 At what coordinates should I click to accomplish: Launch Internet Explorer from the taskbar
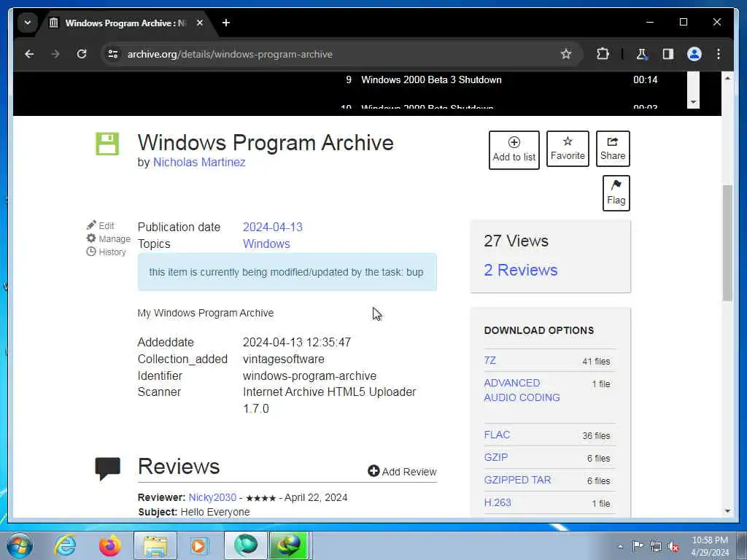coord(65,545)
